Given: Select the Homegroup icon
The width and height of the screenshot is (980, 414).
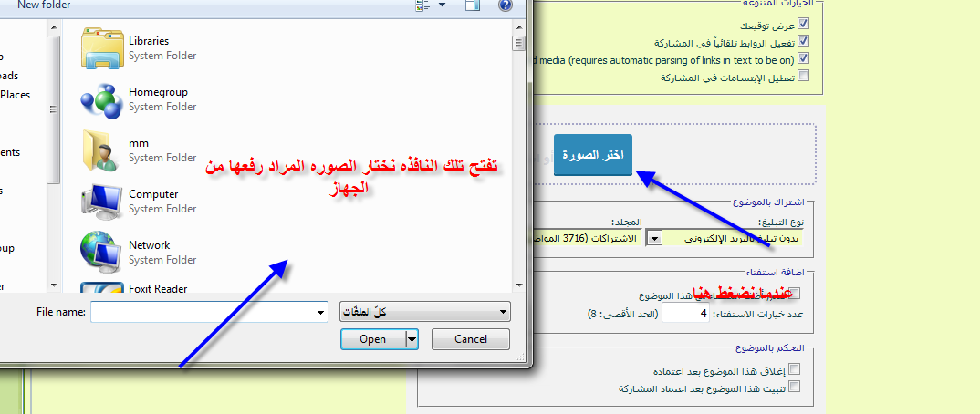Looking at the screenshot, I should (100, 98).
